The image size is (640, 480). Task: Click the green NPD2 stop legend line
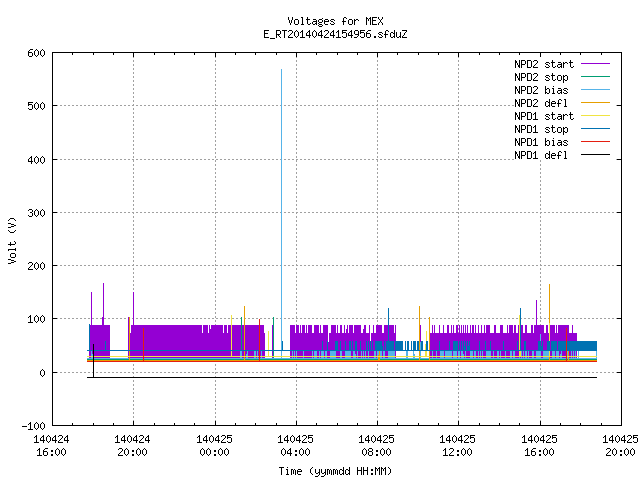(x=595, y=77)
